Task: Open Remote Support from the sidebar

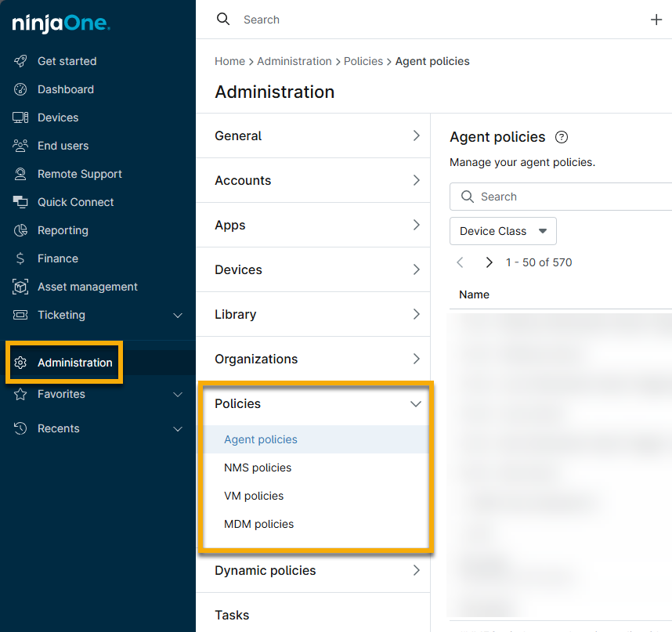Action: (x=80, y=174)
